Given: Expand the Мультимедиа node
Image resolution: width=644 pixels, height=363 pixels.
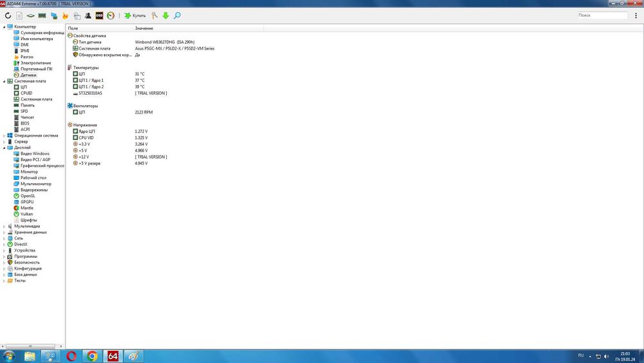Looking at the screenshot, I should tap(4, 226).
